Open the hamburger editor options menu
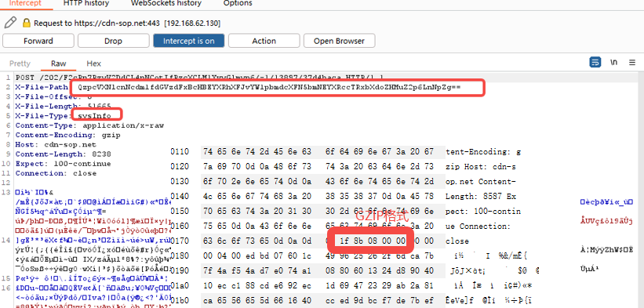Viewport: 644px width, 308px height. coord(632,63)
